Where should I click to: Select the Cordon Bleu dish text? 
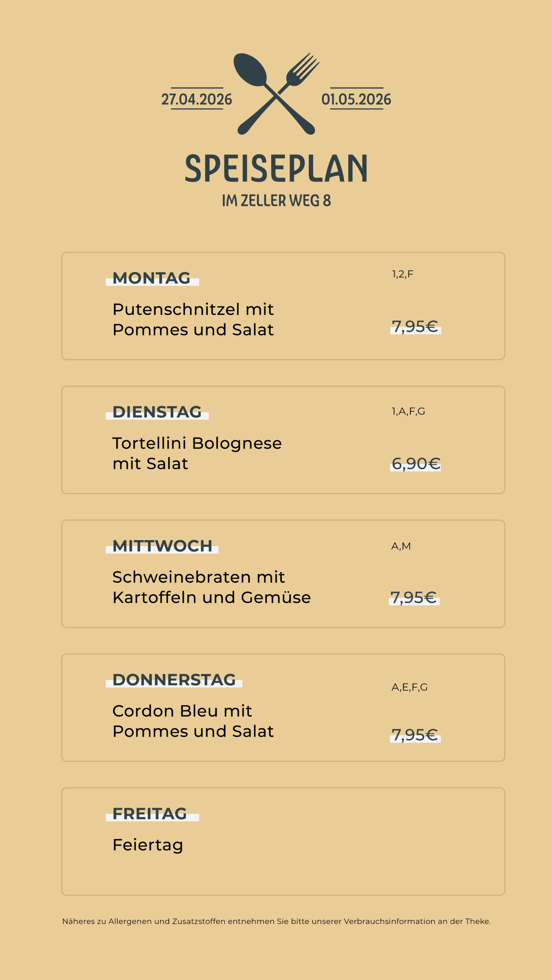click(193, 721)
